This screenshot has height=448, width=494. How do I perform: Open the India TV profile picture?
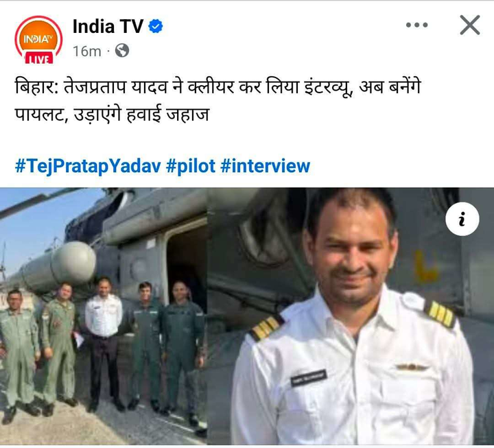click(38, 40)
